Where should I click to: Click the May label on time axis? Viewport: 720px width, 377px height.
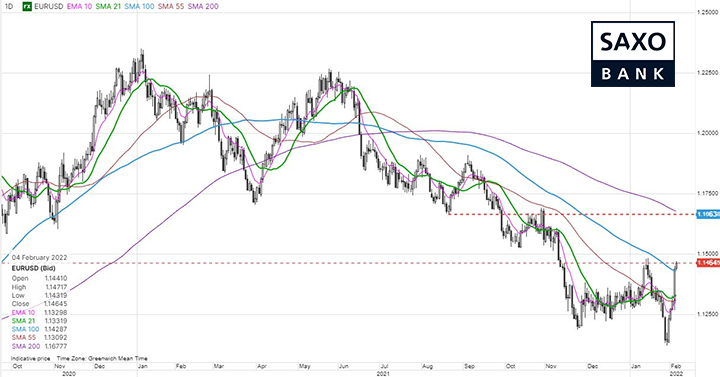pos(304,366)
